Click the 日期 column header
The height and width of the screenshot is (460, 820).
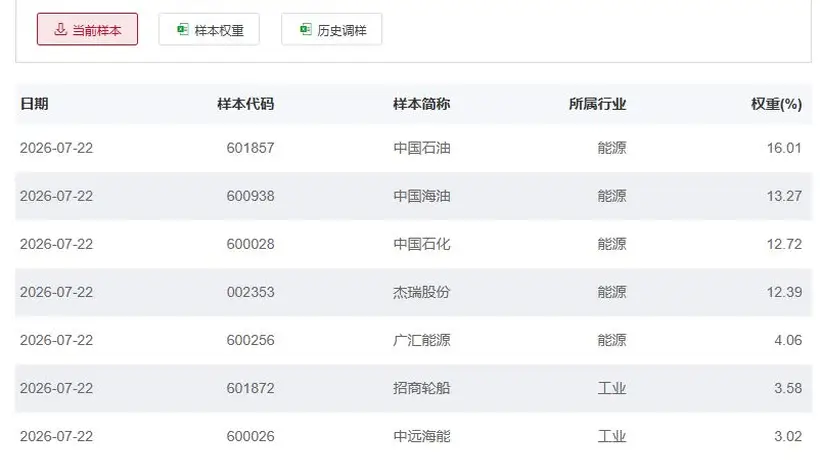[35, 104]
